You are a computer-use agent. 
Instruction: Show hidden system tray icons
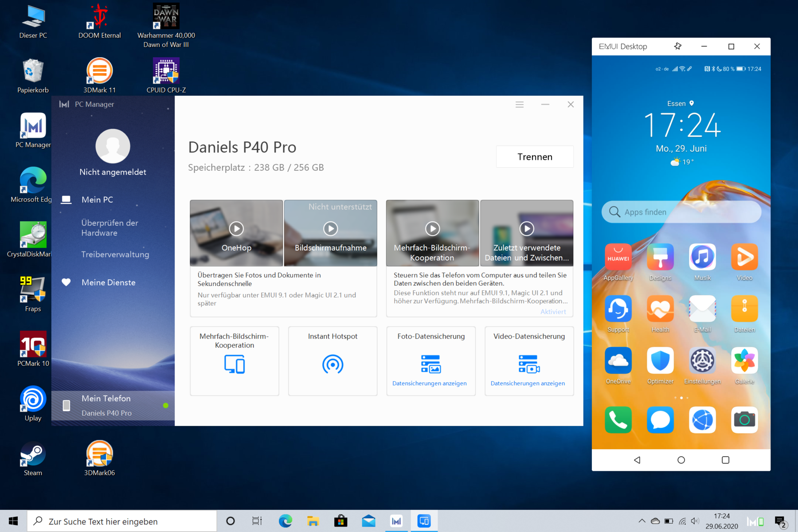[x=642, y=521]
